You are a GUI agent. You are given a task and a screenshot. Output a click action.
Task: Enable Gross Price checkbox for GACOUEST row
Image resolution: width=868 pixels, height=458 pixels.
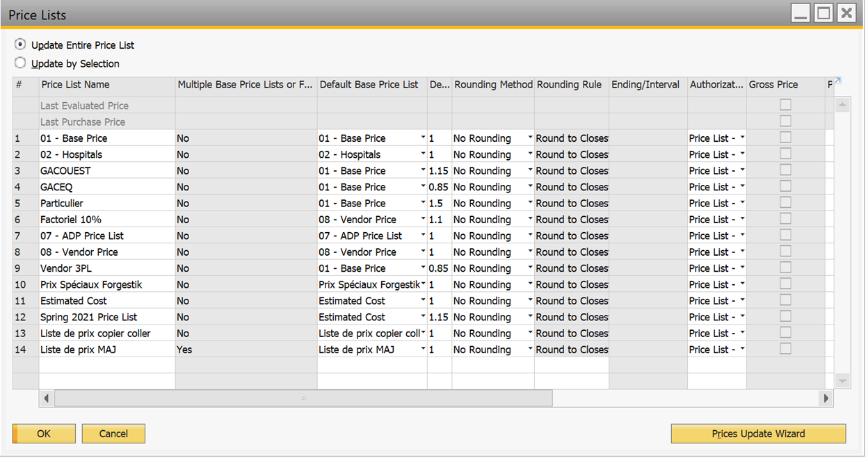(785, 170)
